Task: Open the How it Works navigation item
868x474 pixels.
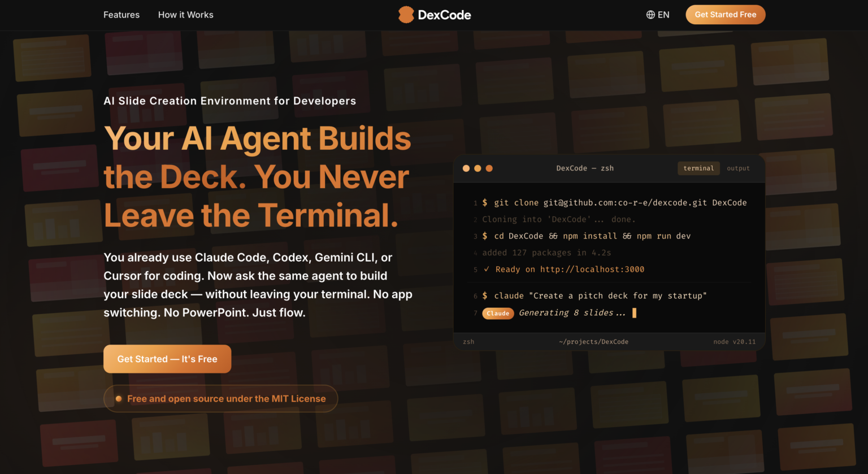Action: point(185,15)
